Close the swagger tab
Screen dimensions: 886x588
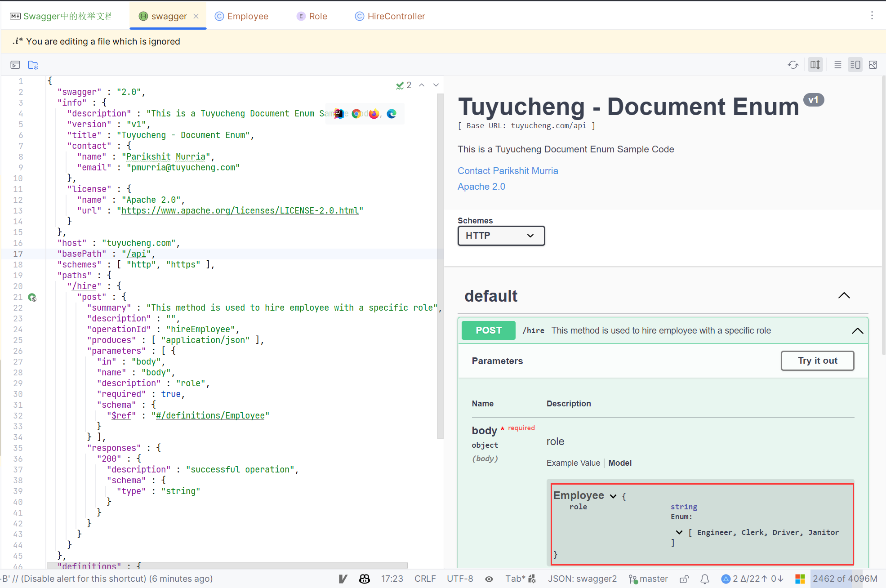point(196,16)
